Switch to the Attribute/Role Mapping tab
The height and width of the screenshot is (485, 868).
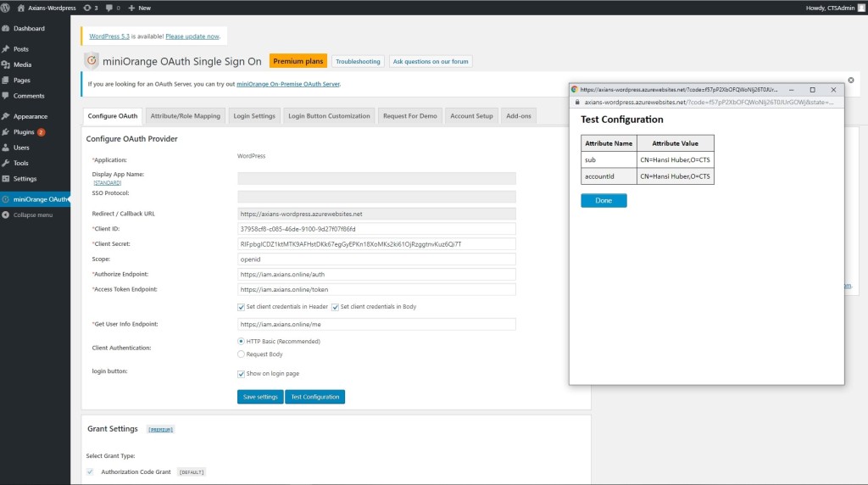185,116
